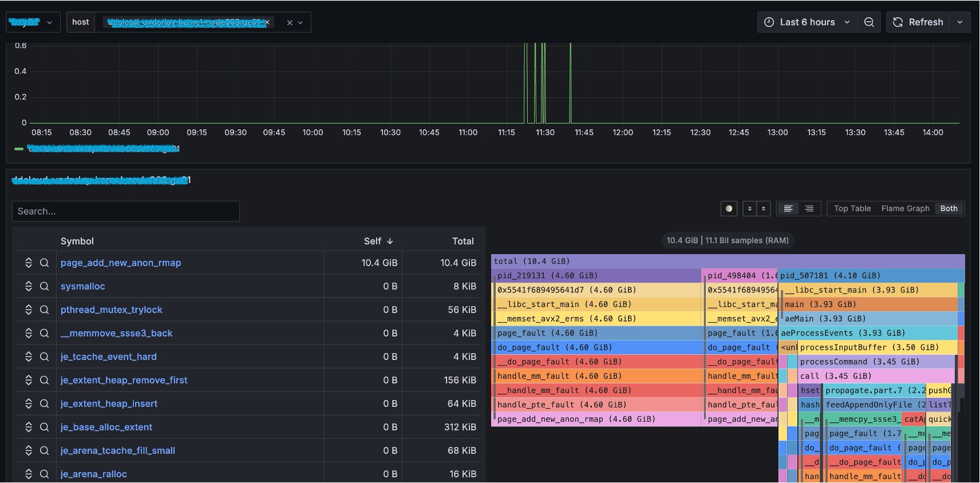Click the search icon for page_add_new_anon_rmap
Viewport: 980px width, 483px height.
[x=44, y=263]
